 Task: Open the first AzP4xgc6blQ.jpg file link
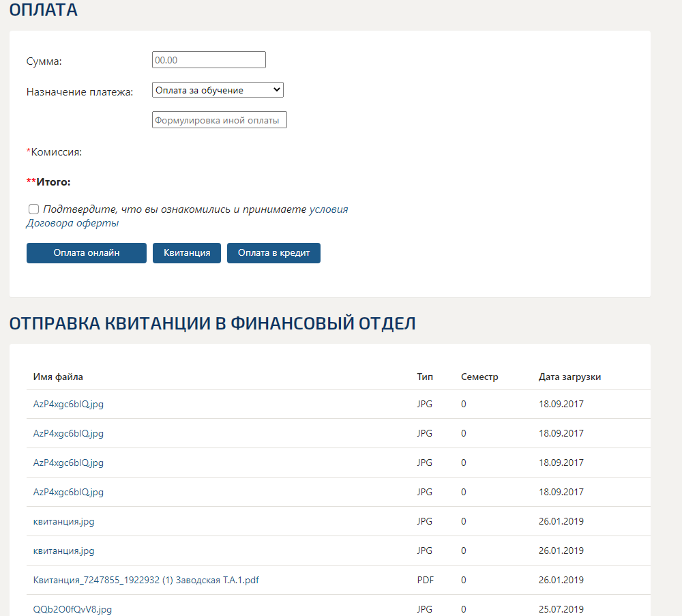coord(68,404)
